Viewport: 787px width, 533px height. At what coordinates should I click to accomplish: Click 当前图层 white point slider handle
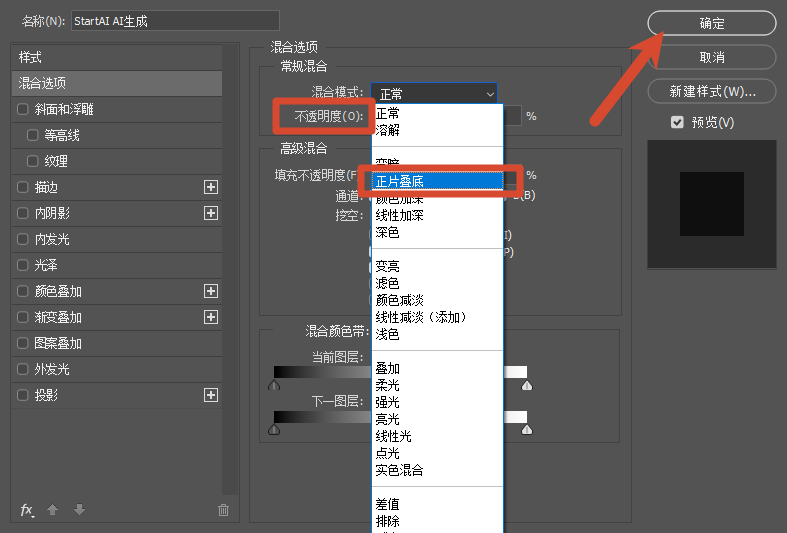pos(527,385)
